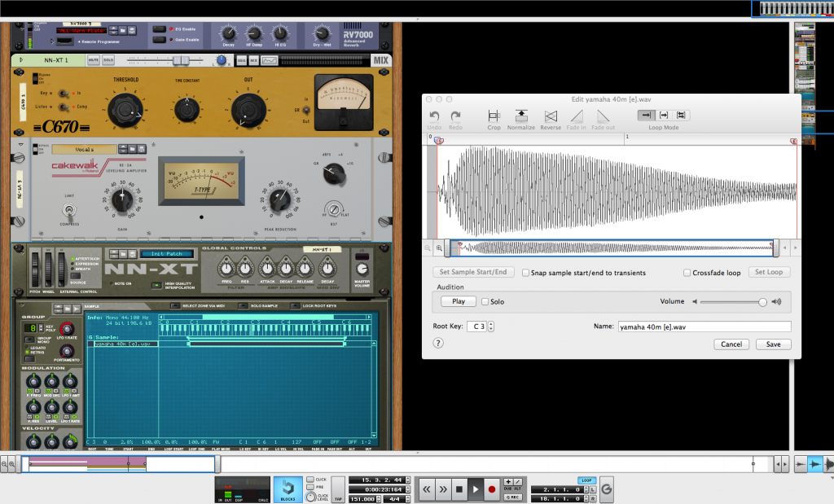Image resolution: width=834 pixels, height=504 pixels.
Task: Save NN-XT patch with disk icon
Action: [133, 253]
